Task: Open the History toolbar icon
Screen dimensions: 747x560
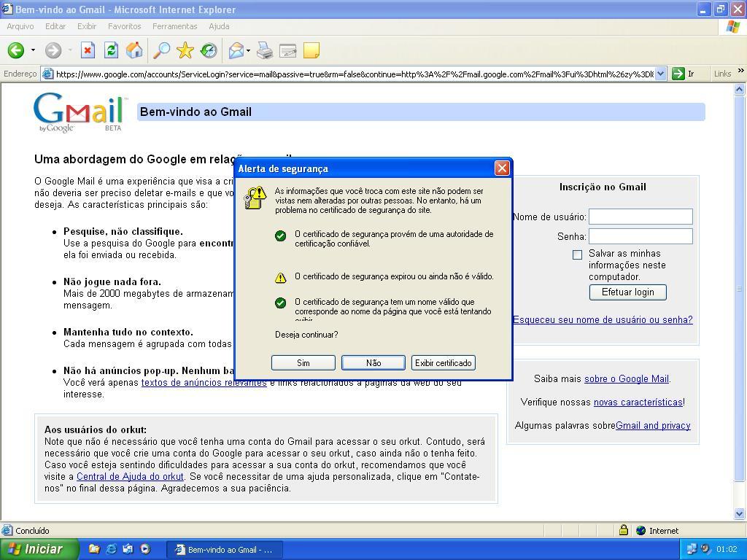Action: [209, 50]
